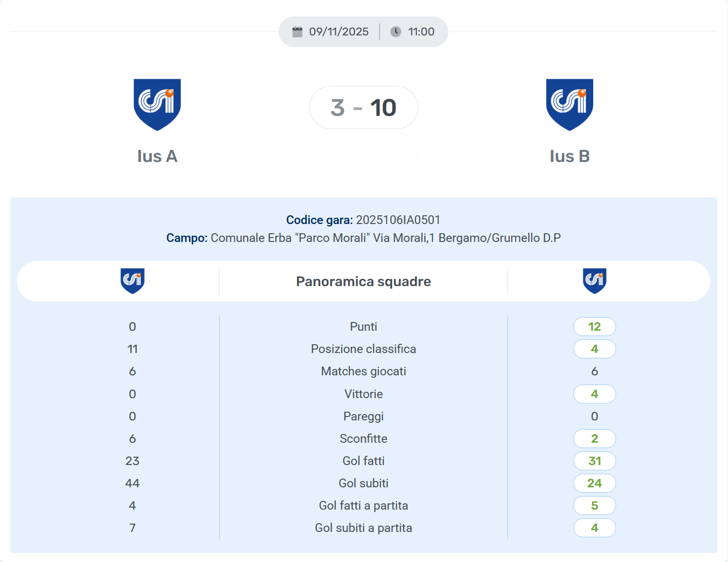Click the match date 09/11/2025
The image size is (728, 562).
(339, 32)
